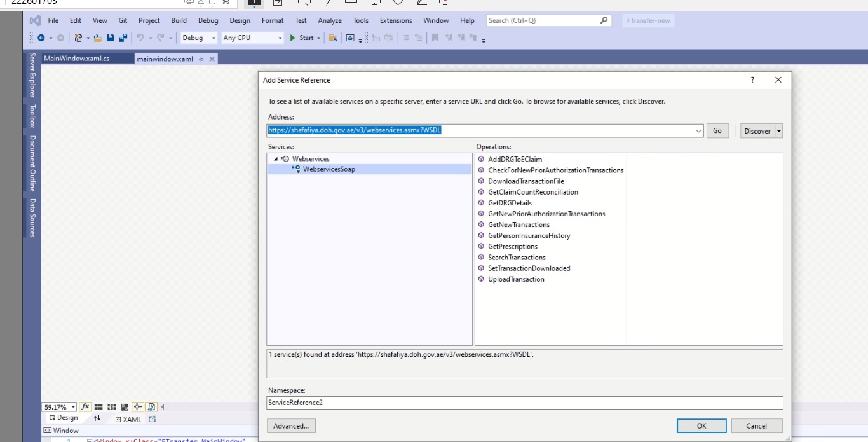Click the Navigate Backward arrow icon
This screenshot has height=442, width=868.
pyautogui.click(x=41, y=38)
